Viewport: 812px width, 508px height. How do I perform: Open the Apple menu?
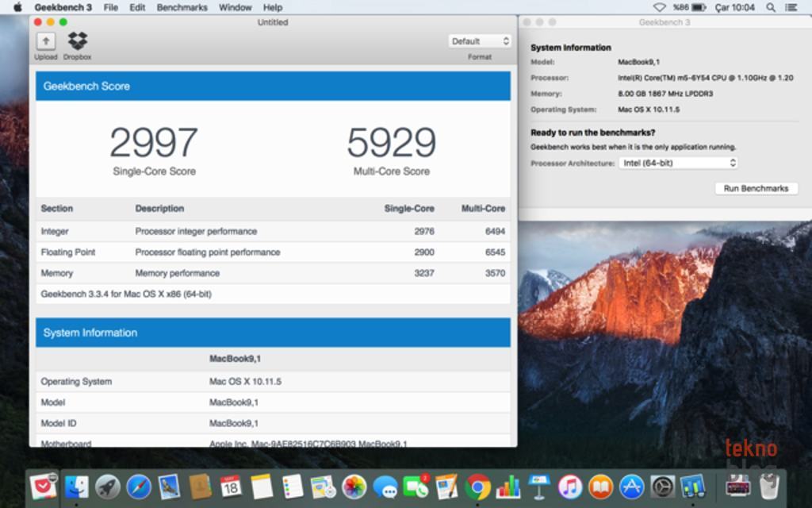[17, 7]
